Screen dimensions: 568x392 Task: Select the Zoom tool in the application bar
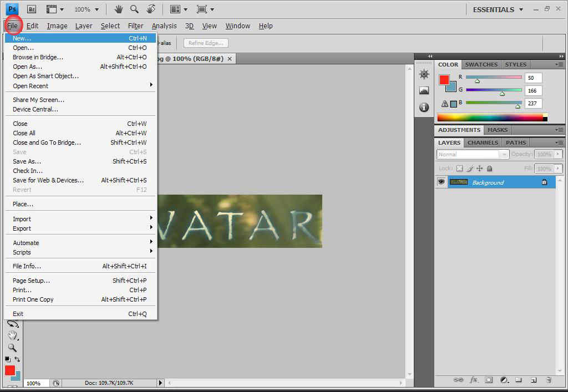(134, 9)
